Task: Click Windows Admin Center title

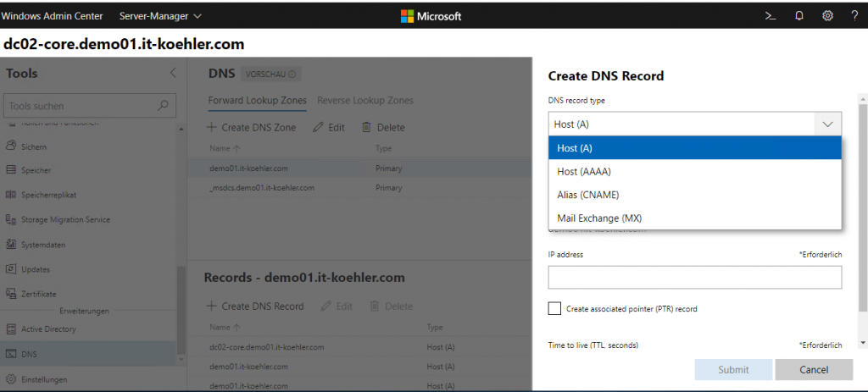Action: coord(53,16)
